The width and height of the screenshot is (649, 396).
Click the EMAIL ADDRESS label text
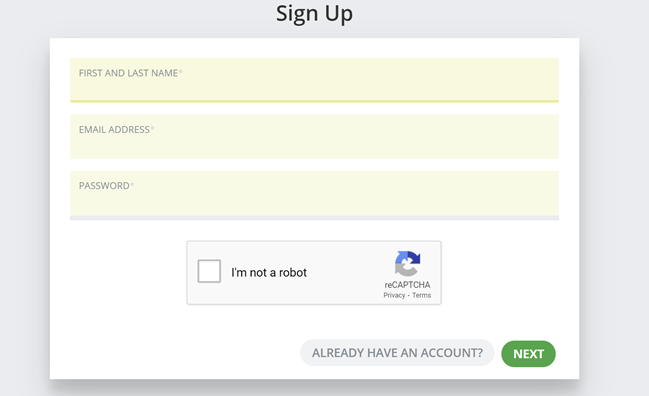[x=114, y=130]
